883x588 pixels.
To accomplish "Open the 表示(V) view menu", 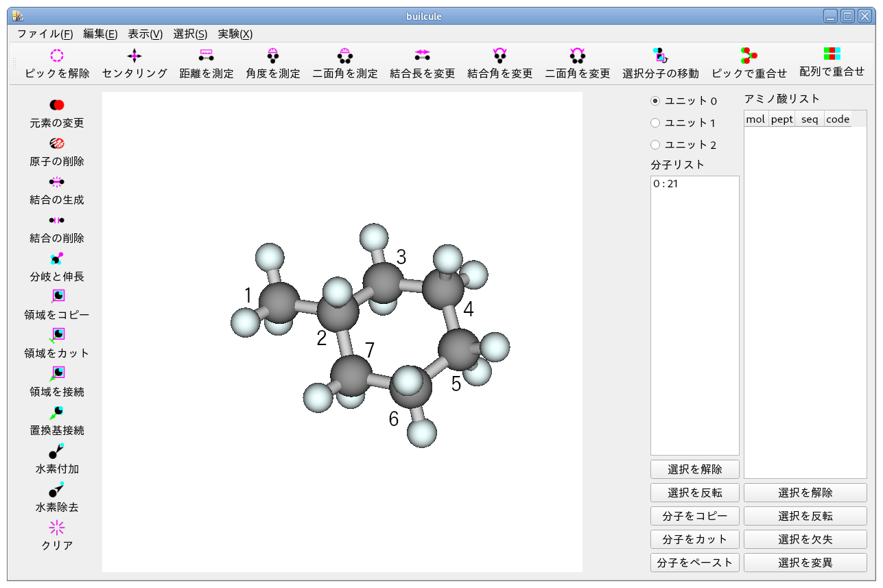I will pos(145,34).
